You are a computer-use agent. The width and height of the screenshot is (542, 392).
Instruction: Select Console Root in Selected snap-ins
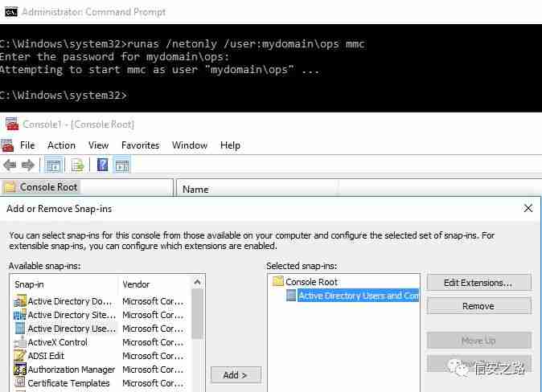(x=311, y=282)
